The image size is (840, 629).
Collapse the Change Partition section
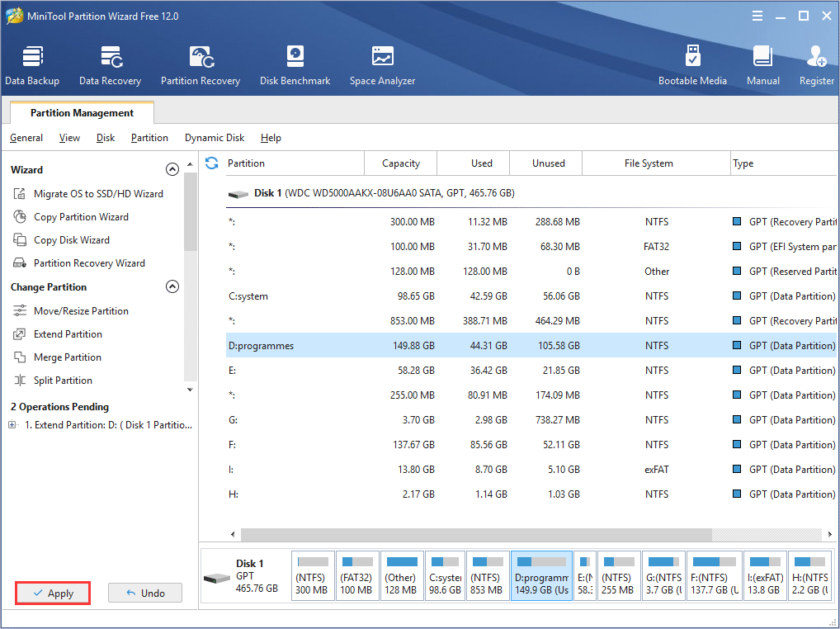click(x=172, y=286)
